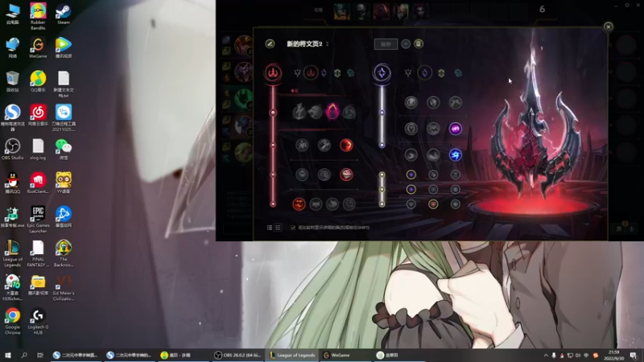Choose the Transcendence secondary rune

coord(411,129)
